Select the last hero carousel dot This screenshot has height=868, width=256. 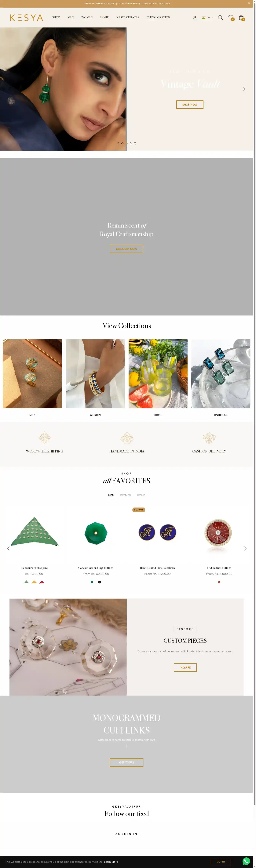click(x=135, y=143)
